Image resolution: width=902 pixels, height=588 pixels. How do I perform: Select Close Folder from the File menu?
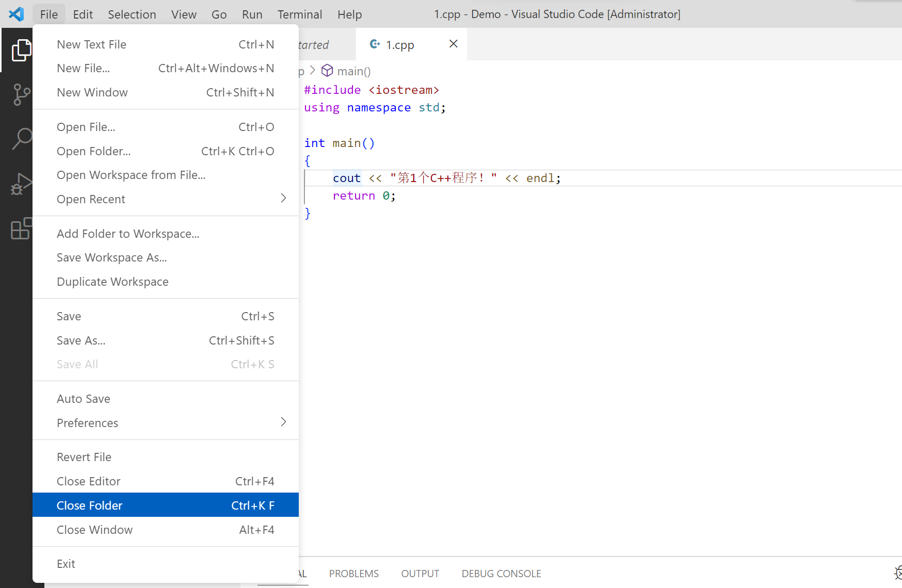[x=166, y=505]
